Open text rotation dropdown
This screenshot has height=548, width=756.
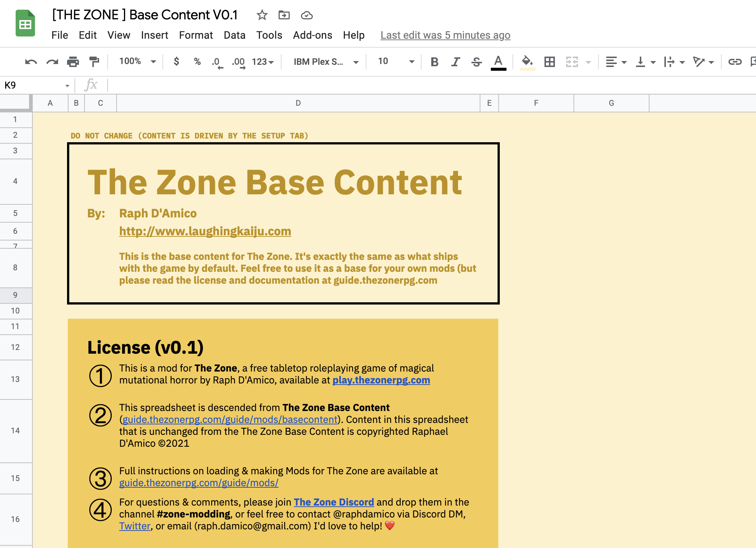click(x=703, y=62)
